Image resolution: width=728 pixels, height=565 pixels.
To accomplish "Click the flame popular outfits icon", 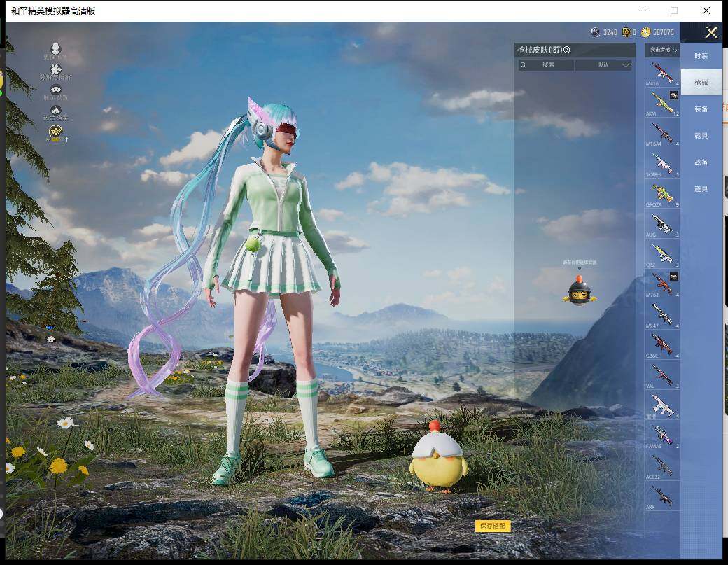I will [x=56, y=110].
